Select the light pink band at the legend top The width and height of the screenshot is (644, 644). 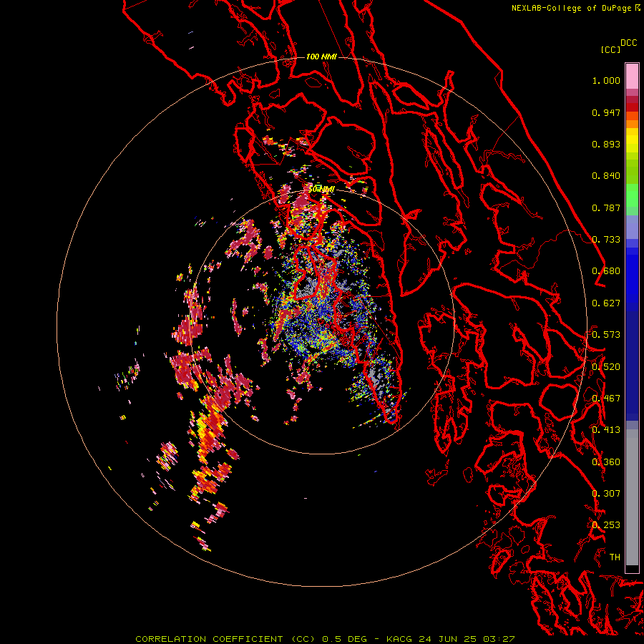point(632,76)
